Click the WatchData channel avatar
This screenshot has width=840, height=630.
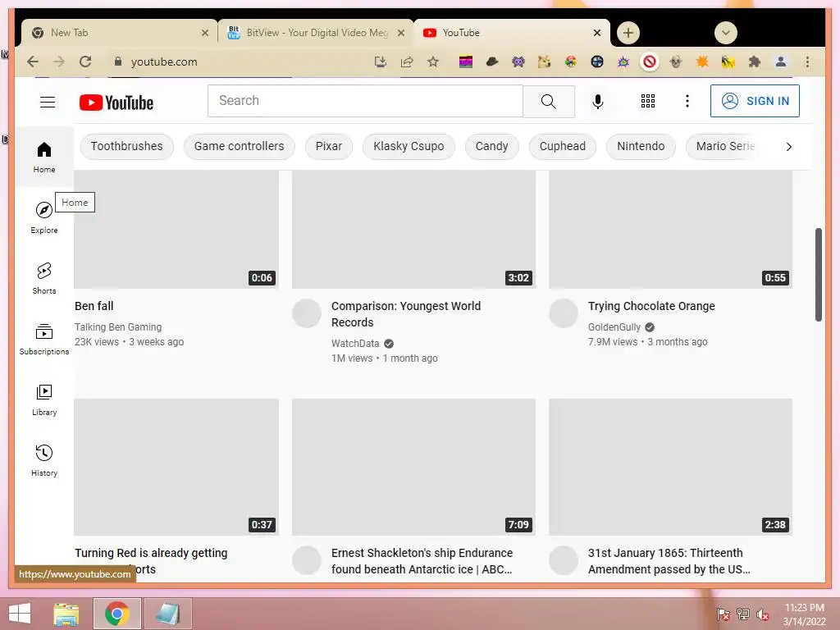tap(307, 313)
